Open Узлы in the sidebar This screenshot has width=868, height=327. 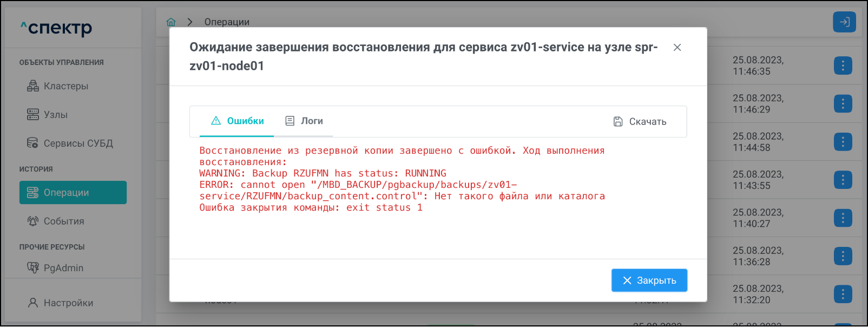47,115
